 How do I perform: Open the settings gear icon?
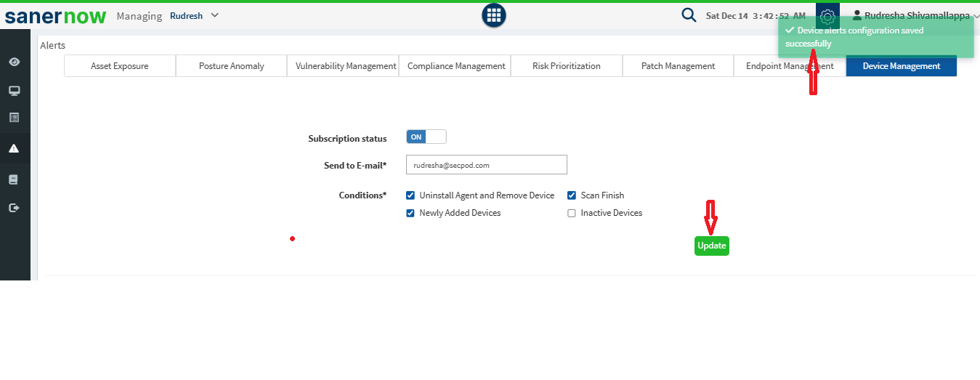[827, 16]
